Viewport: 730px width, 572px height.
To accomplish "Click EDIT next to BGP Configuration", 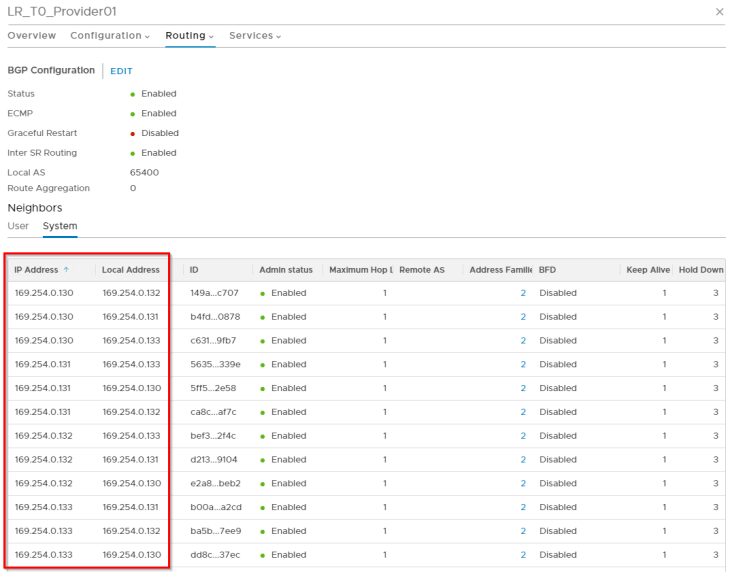I will [121, 71].
